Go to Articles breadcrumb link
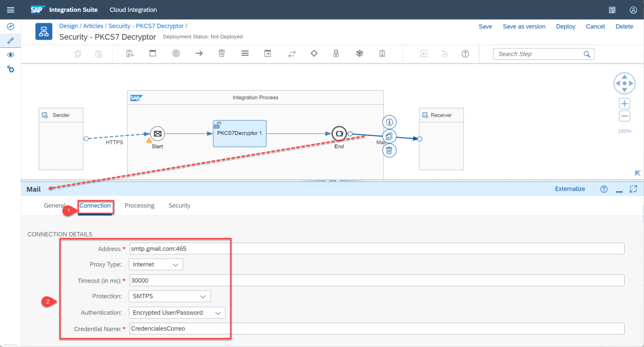This screenshot has width=644, height=347. [93, 26]
